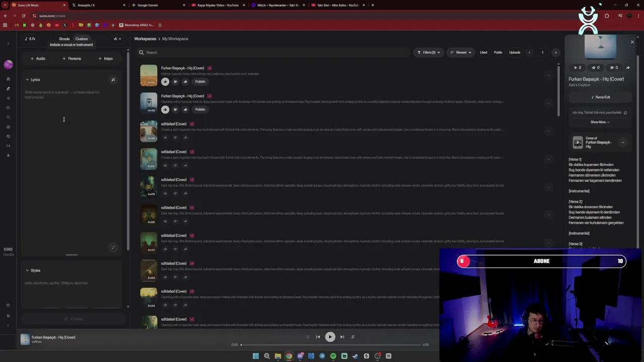Open the notifications bell in the left sidebar
The width and height of the screenshot is (644, 362).
point(8,155)
